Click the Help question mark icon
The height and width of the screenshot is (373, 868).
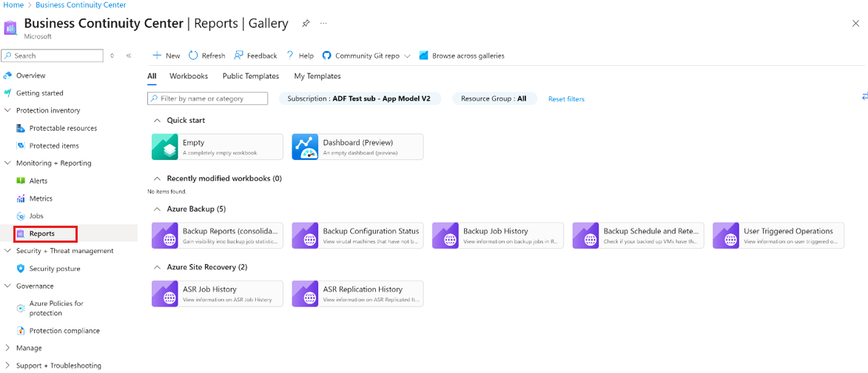coord(290,56)
